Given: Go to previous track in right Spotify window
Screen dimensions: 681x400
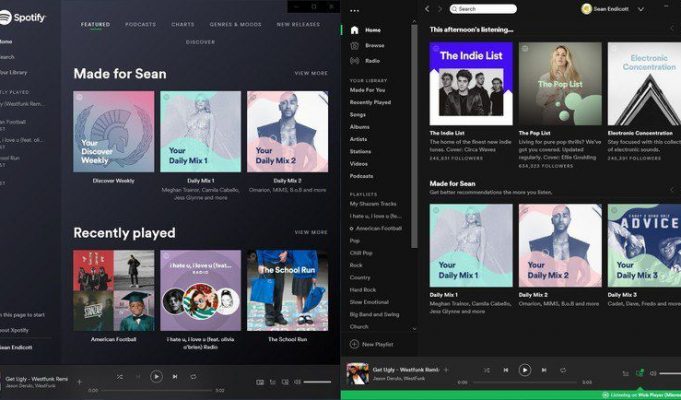Looking at the screenshot, I should click(506, 370).
